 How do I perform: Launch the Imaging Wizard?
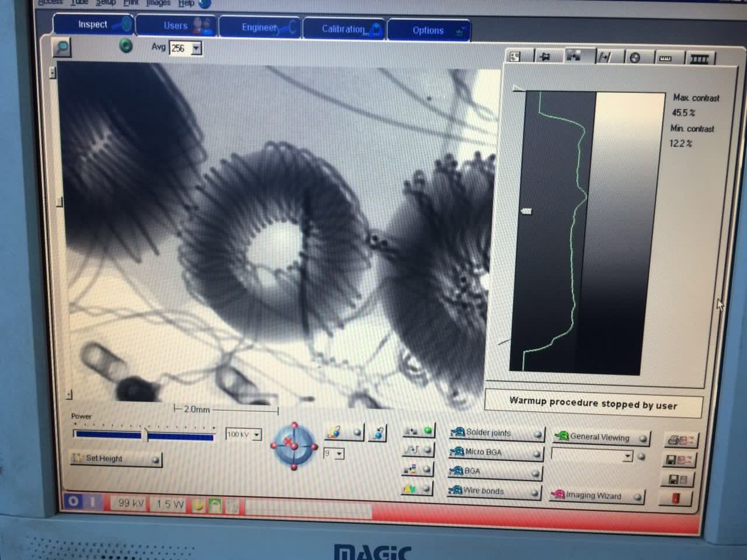pos(597,496)
